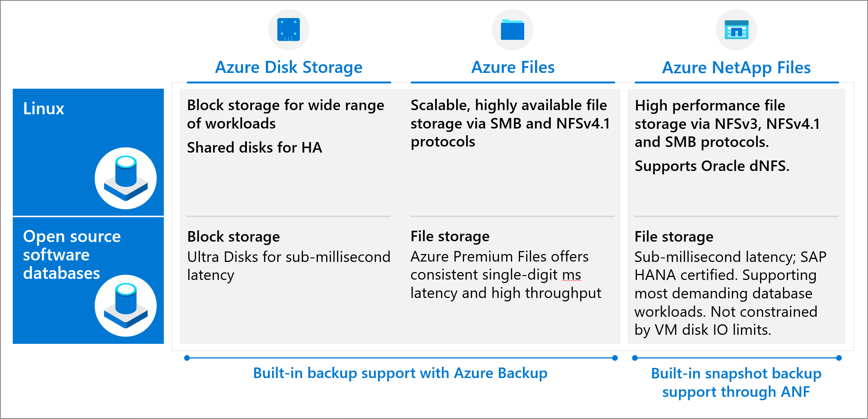Click the Shared disks for HA text
The width and height of the screenshot is (868, 419).
click(x=254, y=148)
